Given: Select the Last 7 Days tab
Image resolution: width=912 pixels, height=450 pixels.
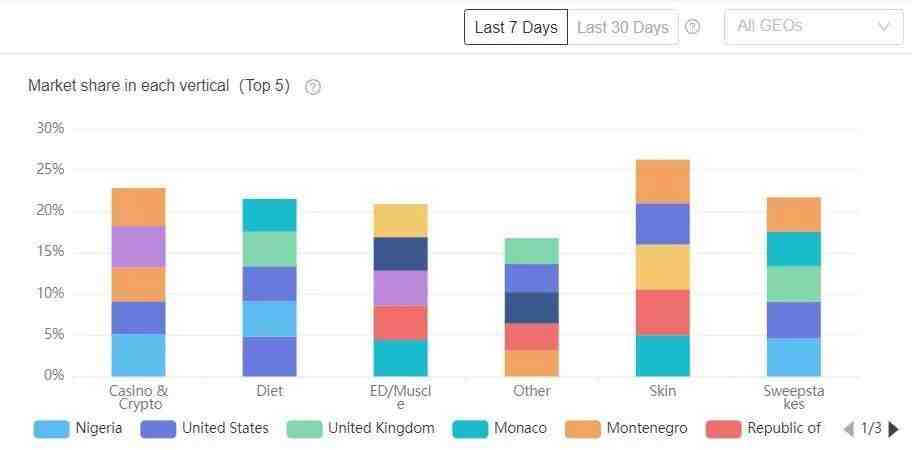Looking at the screenshot, I should pos(516,27).
